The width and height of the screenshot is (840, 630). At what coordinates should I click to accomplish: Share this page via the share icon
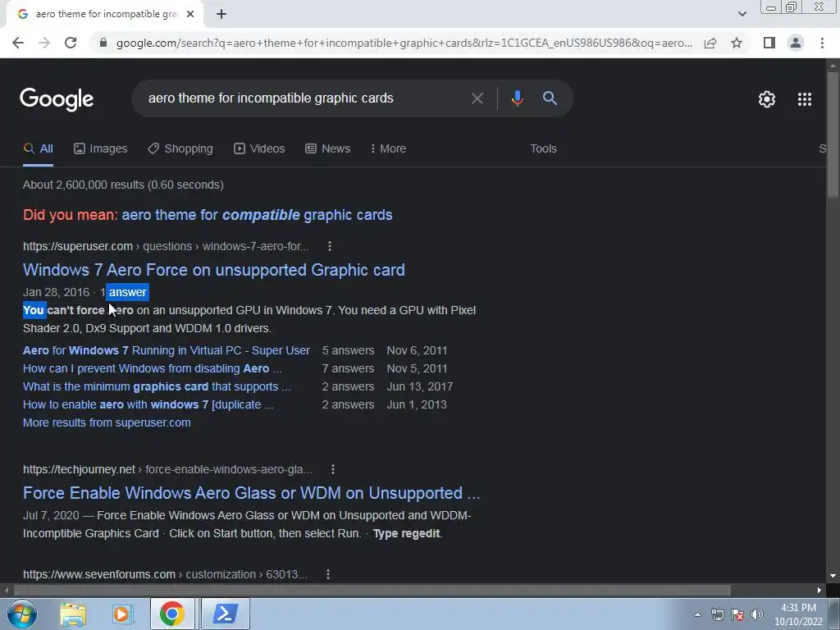710,43
